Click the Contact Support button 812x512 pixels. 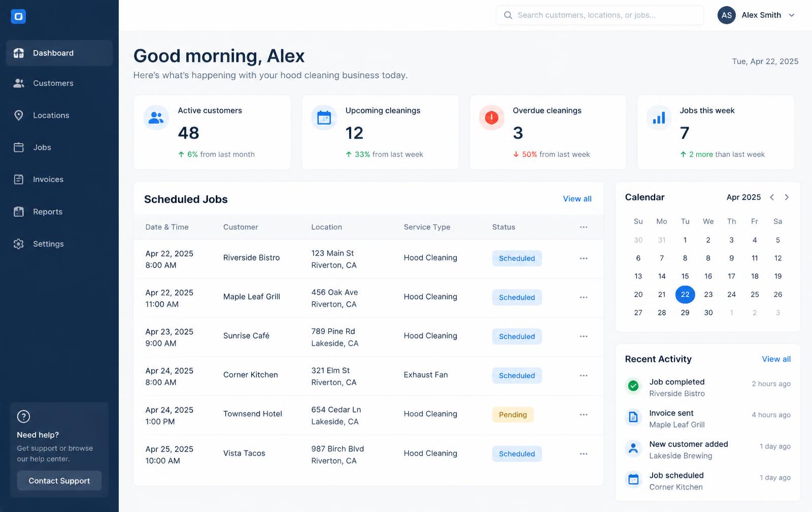pyautogui.click(x=59, y=481)
